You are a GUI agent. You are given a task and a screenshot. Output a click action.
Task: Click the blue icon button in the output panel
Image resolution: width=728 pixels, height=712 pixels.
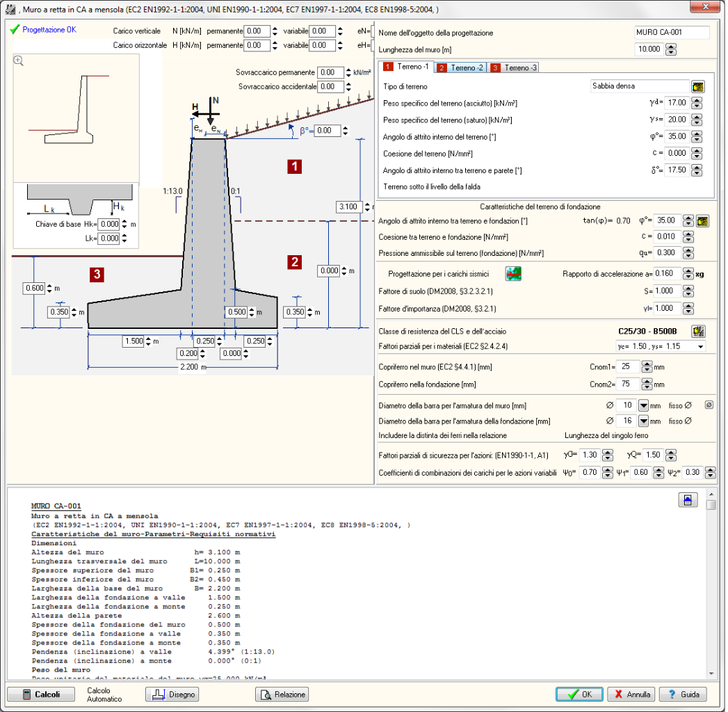(x=688, y=500)
